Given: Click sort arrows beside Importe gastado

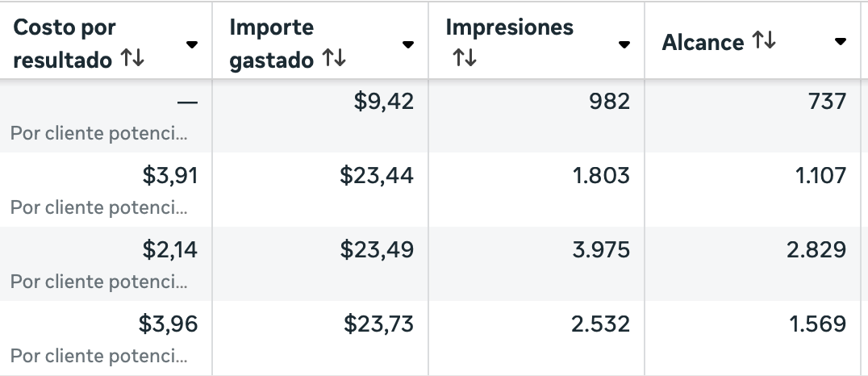Looking at the screenshot, I should tap(333, 59).
